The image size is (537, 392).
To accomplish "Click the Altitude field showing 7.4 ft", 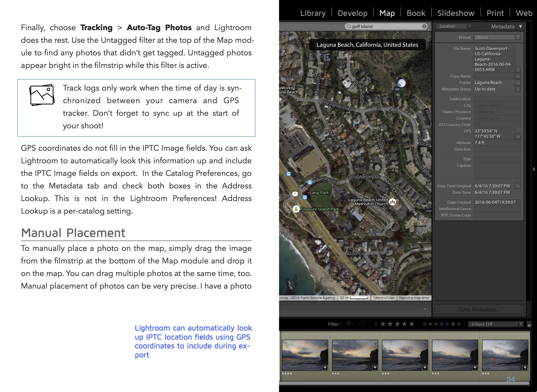I will (x=497, y=143).
